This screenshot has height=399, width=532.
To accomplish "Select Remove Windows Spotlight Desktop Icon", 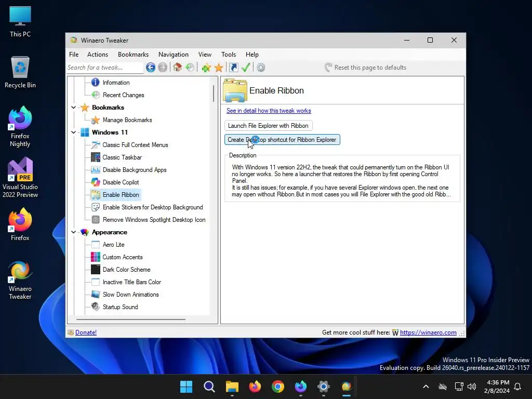I will pyautogui.click(x=154, y=220).
